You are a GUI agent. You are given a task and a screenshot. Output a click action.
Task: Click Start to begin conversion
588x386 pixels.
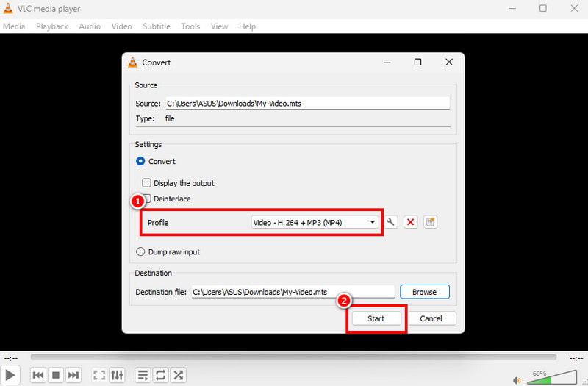[x=376, y=318]
